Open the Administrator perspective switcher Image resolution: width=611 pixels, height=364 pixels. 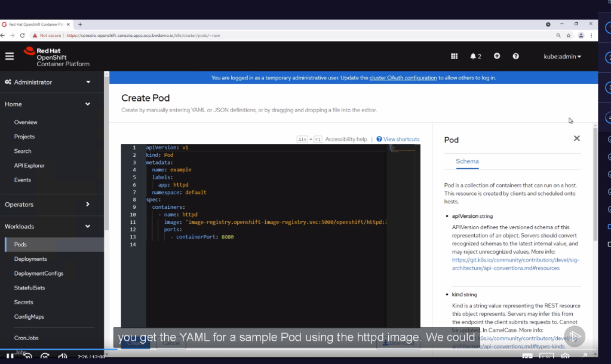pyautogui.click(x=48, y=82)
